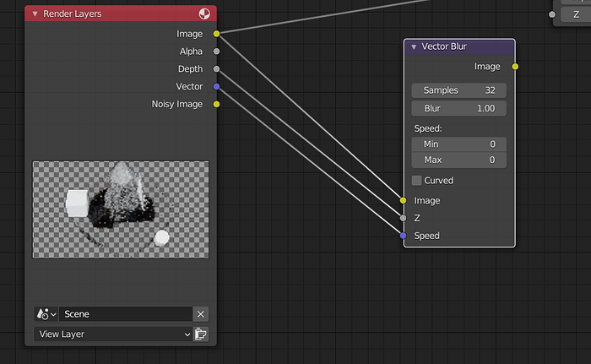
Task: Click the Speed input socket
Action: (x=404, y=236)
